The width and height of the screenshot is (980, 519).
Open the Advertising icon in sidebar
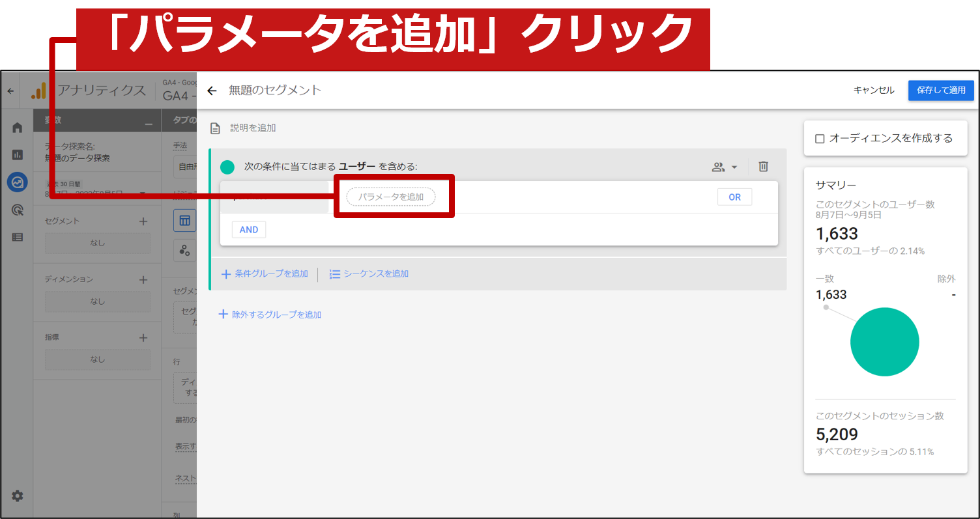[x=18, y=210]
